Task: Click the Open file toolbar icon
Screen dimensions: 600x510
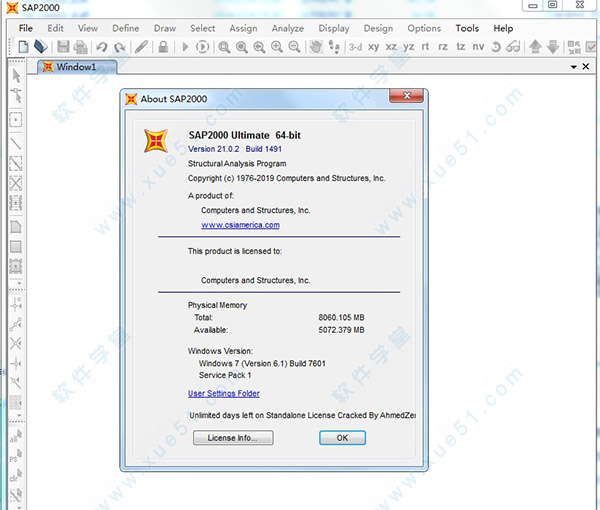Action: pyautogui.click(x=41, y=47)
